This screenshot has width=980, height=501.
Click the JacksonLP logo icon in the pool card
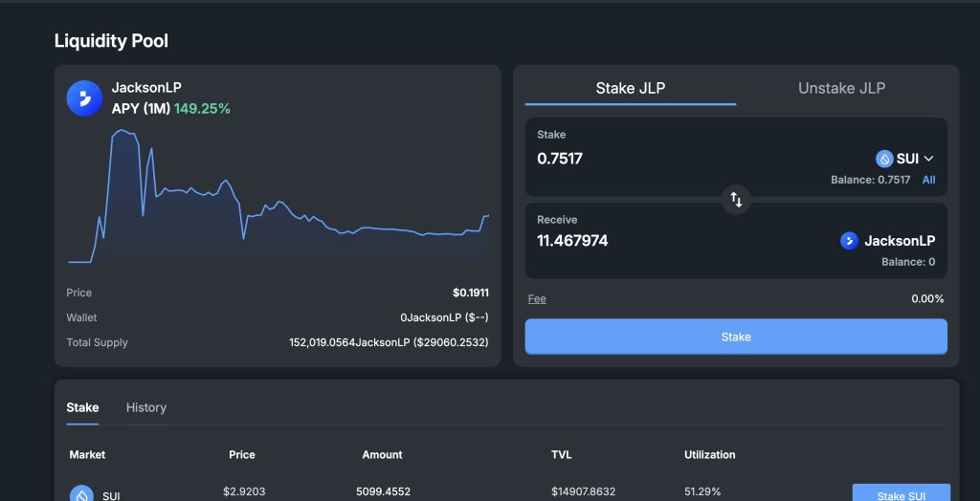(84, 98)
